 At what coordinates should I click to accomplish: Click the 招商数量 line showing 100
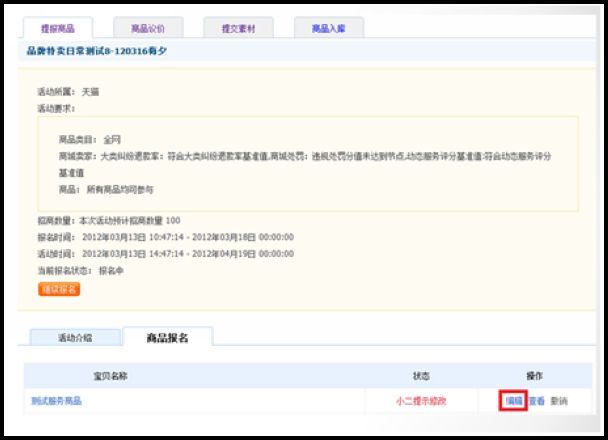109,221
